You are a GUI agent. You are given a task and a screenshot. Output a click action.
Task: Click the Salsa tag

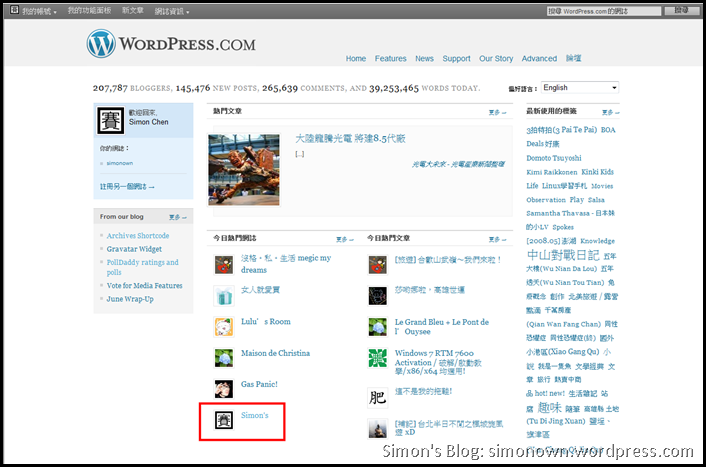(x=596, y=199)
